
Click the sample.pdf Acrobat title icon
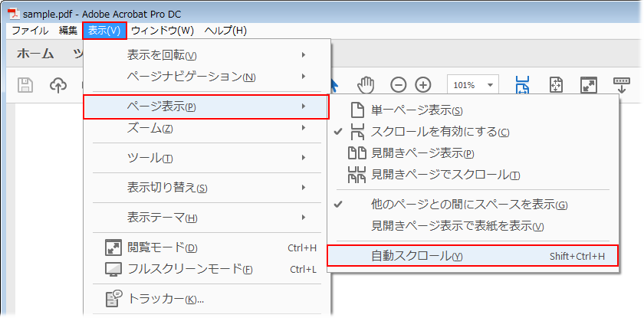pos(14,14)
